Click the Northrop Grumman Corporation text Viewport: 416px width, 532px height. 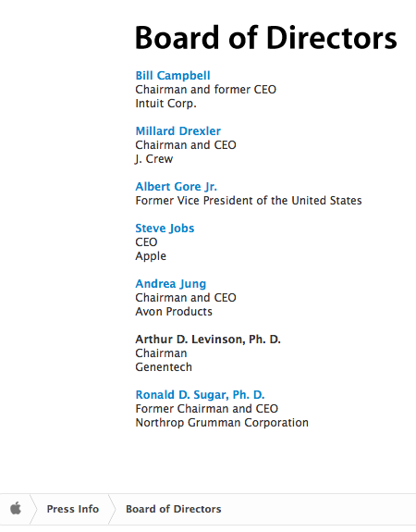[222, 423]
